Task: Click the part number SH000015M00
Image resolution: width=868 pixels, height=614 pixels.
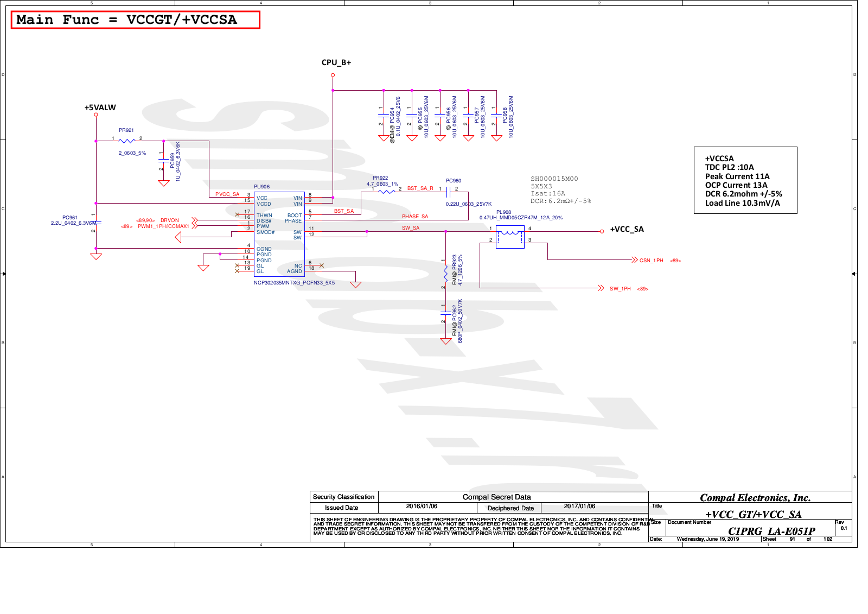Action: coord(554,179)
